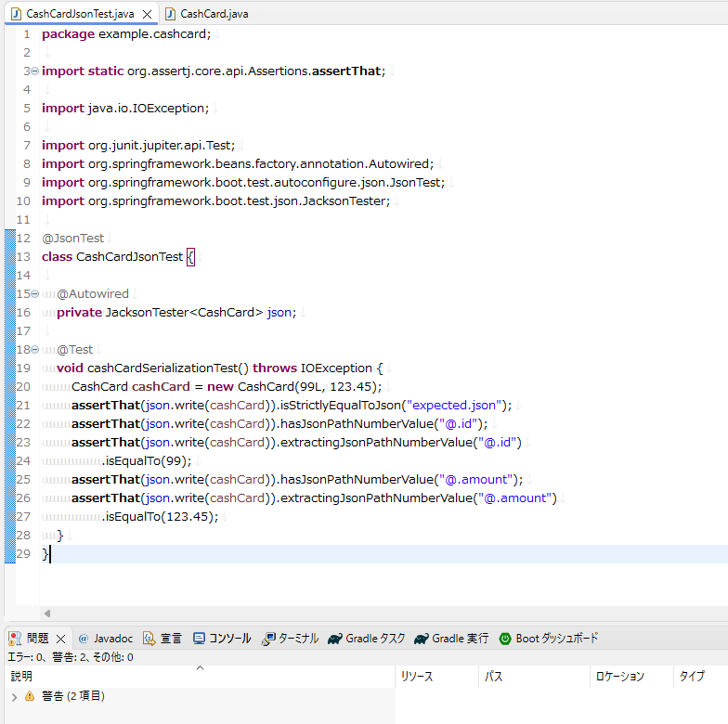
Task: Click the editor's horizontal scroll left arrow
Action: point(46,614)
